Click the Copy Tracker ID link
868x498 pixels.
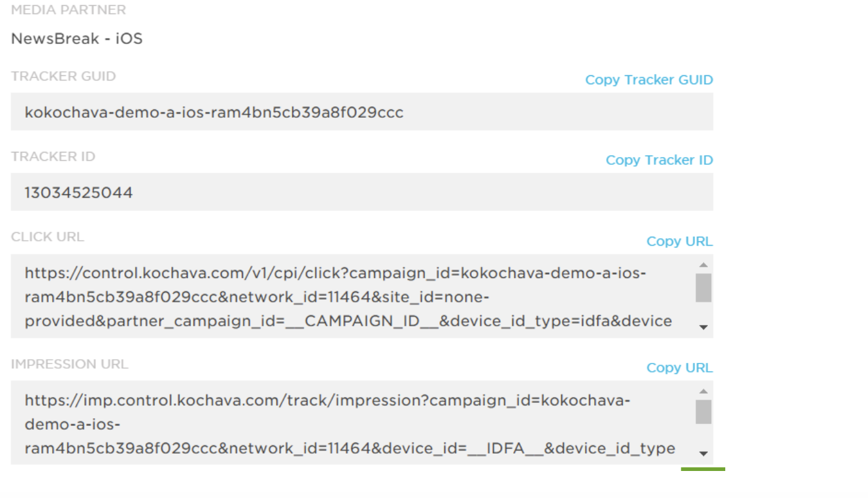[x=659, y=160]
